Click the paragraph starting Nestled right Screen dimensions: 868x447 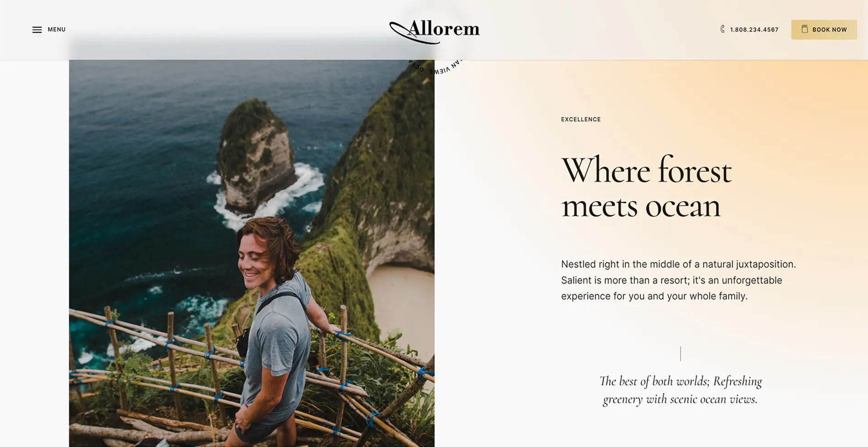(x=678, y=280)
